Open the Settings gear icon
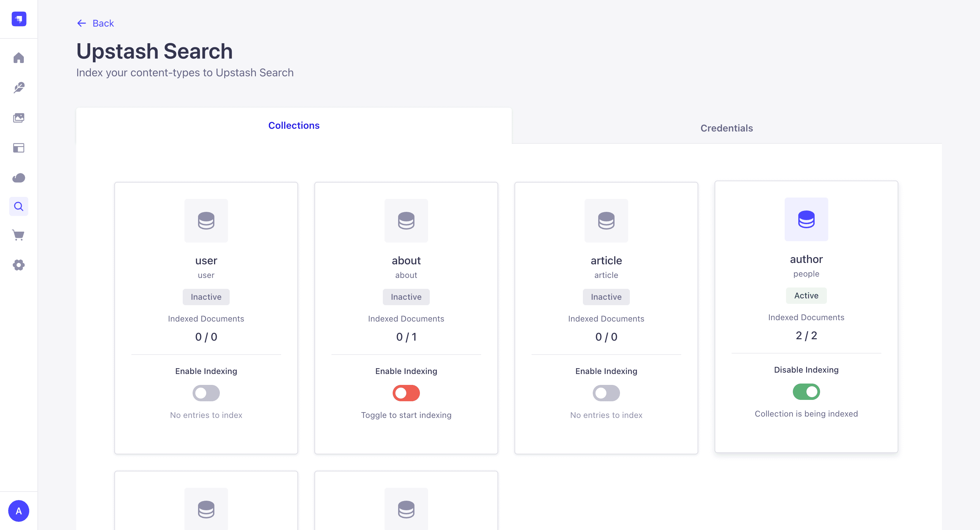This screenshot has height=530, width=980. click(x=19, y=265)
